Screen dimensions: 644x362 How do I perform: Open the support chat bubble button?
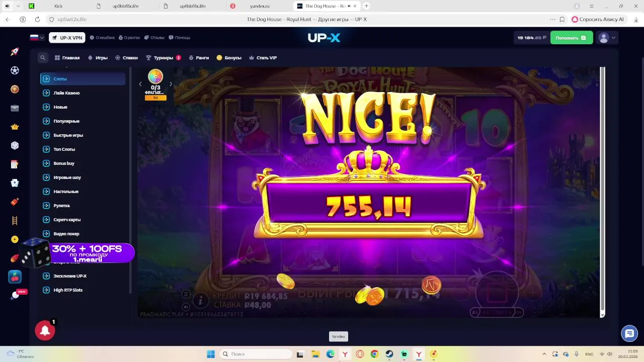point(629,333)
